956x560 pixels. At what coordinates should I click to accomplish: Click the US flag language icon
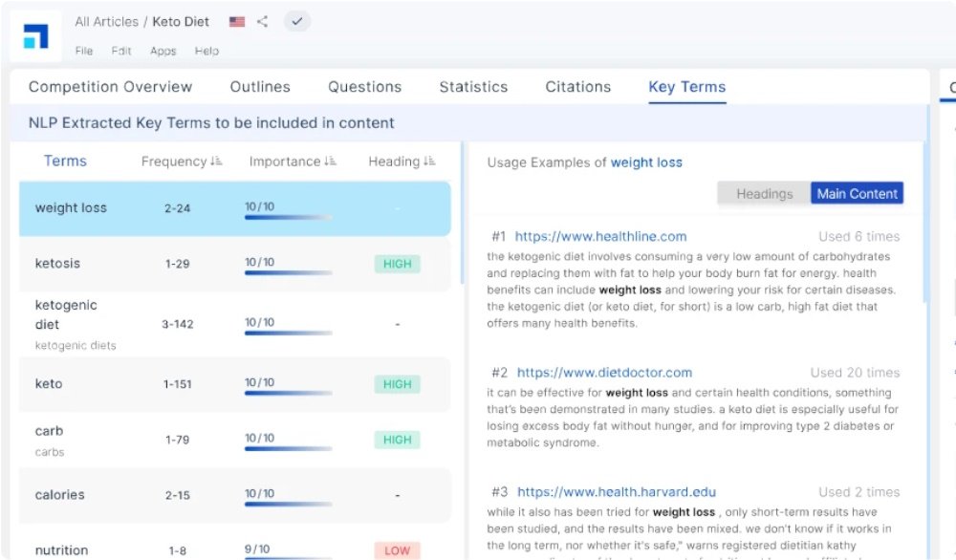click(x=236, y=21)
